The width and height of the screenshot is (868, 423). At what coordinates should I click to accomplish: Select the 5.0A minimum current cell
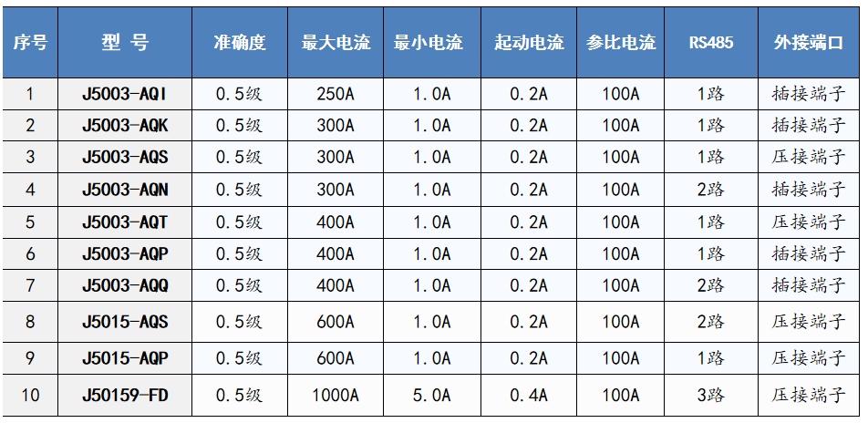point(432,396)
